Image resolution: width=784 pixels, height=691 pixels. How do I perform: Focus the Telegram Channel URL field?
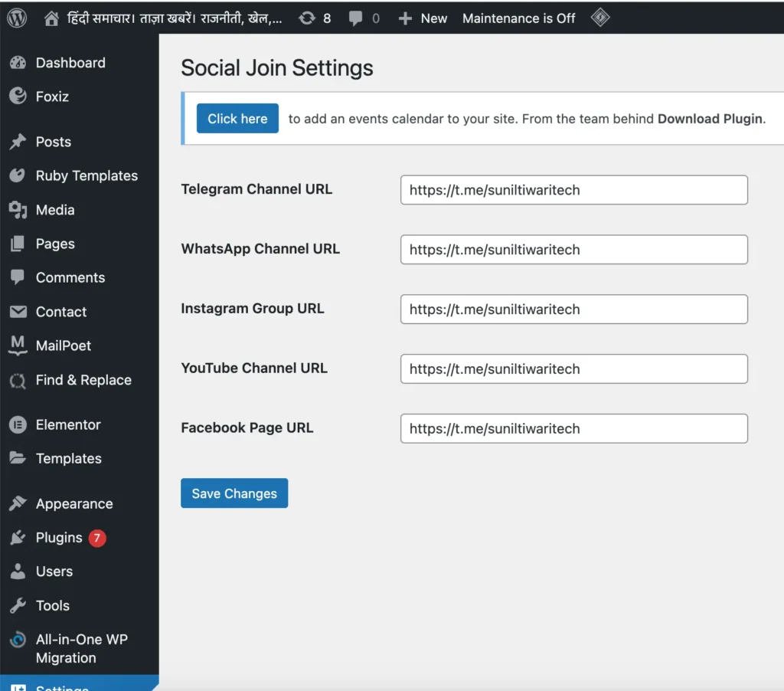[574, 190]
